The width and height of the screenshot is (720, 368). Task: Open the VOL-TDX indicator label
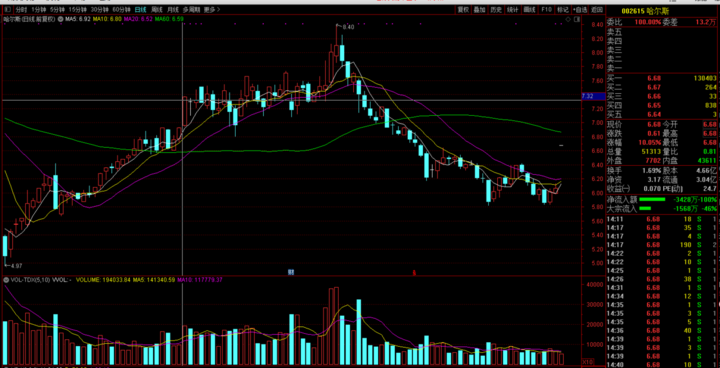coord(29,279)
